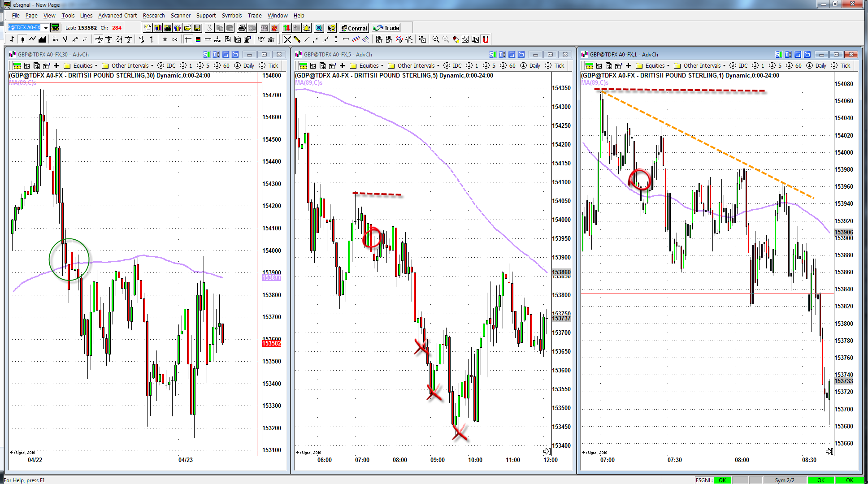Click the symbol search magnifier icon
This screenshot has width=868, height=484.
click(319, 28)
